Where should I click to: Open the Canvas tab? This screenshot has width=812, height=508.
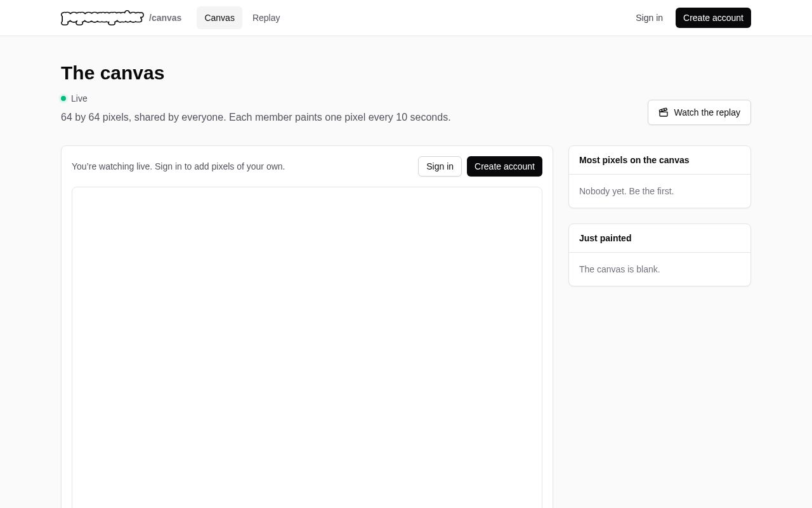click(x=219, y=18)
